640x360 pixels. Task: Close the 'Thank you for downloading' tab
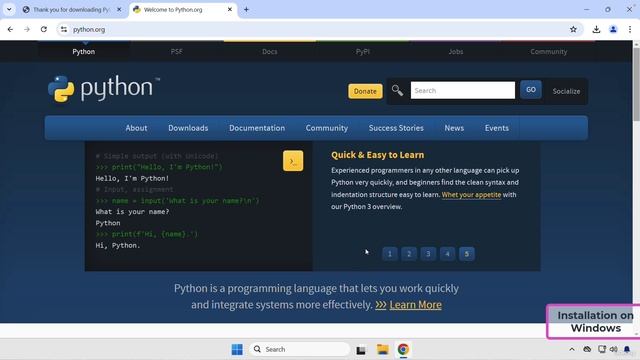[x=119, y=9]
